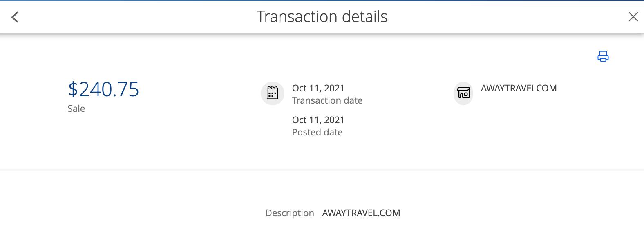
Task: Click the Transaction details heading
Action: 322,17
